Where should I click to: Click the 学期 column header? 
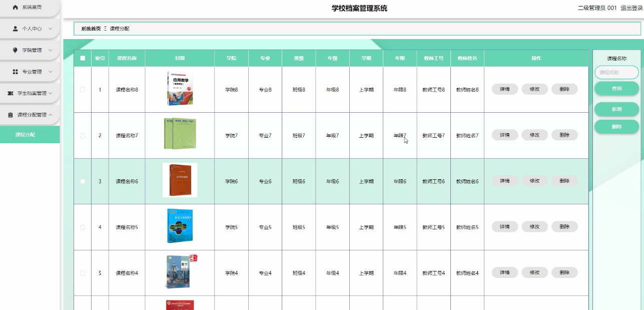(366, 58)
